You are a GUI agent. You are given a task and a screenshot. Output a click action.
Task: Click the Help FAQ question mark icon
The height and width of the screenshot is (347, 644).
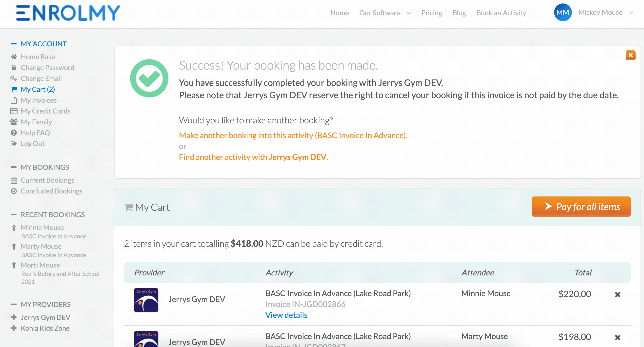(14, 133)
